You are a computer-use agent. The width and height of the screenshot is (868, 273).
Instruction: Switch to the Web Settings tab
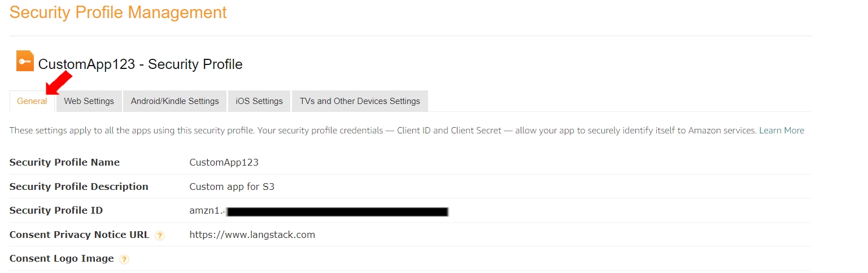(x=89, y=101)
